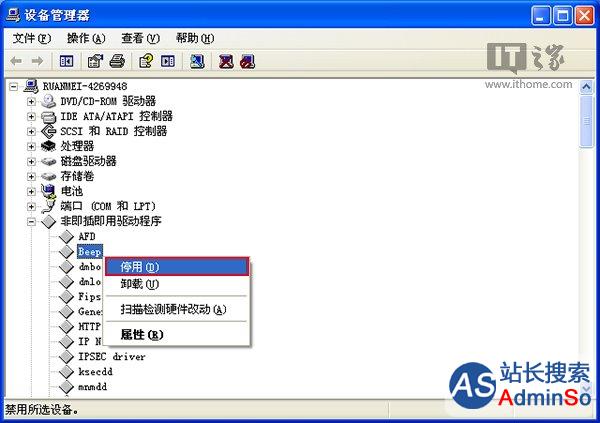Click the RUANMEI-4269948 computer icon
Viewport: 600px width, 423px height.
point(31,86)
